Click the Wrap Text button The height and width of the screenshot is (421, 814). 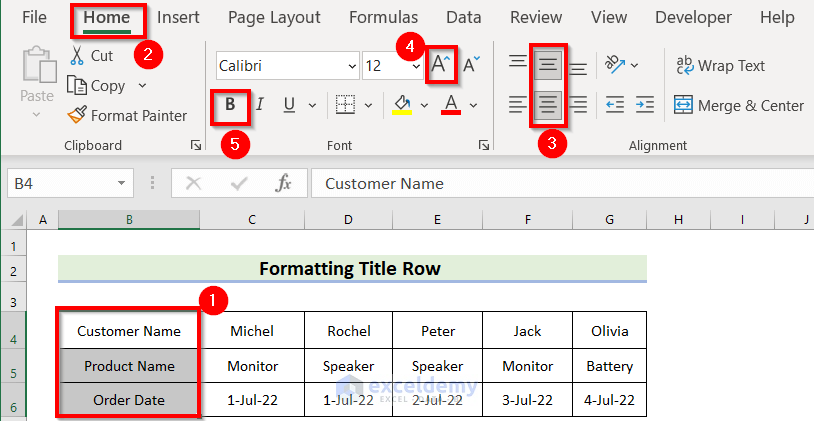pyautogui.click(x=720, y=66)
